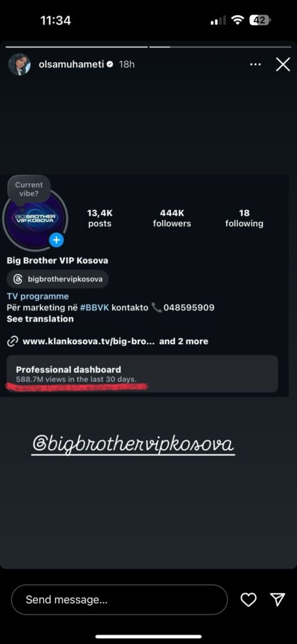Image resolution: width=297 pixels, height=644 pixels.
Task: Open the Big Brother VIP Kosova logo
Action: pyautogui.click(x=35, y=219)
